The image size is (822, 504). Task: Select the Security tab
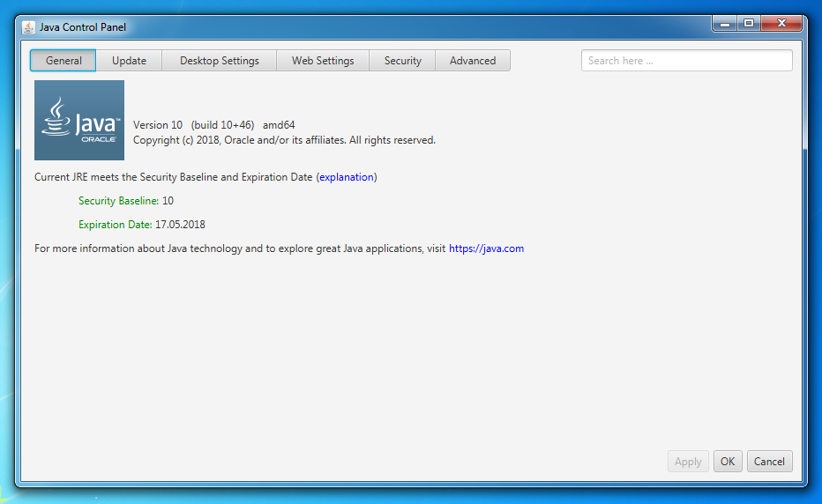402,60
